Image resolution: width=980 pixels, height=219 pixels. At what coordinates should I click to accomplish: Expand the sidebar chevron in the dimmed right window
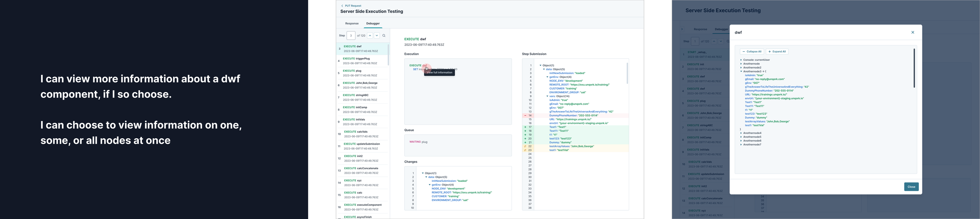pos(682,29)
